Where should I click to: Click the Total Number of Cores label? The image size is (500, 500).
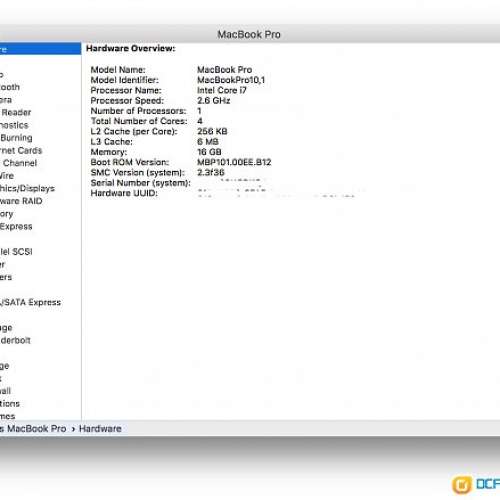point(139,121)
